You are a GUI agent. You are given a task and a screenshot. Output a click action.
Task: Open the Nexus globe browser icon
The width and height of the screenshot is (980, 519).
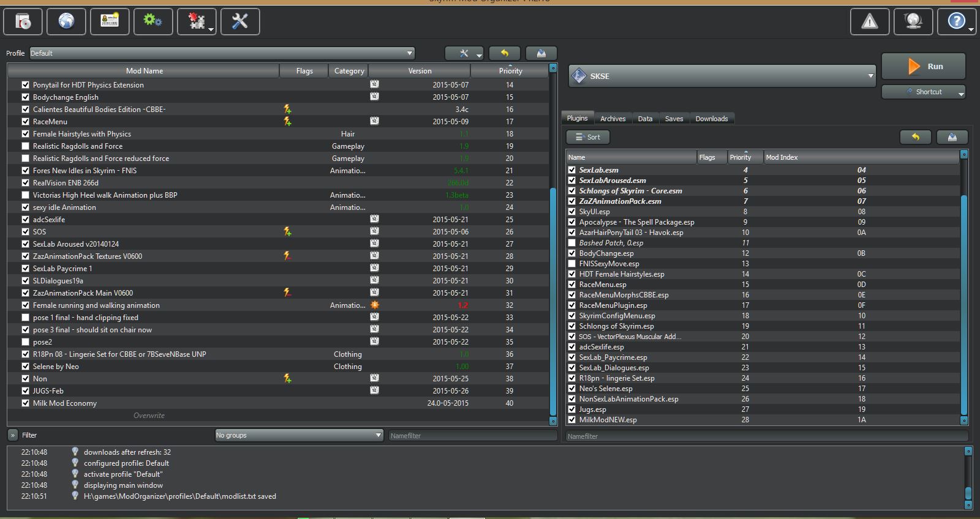pos(66,21)
